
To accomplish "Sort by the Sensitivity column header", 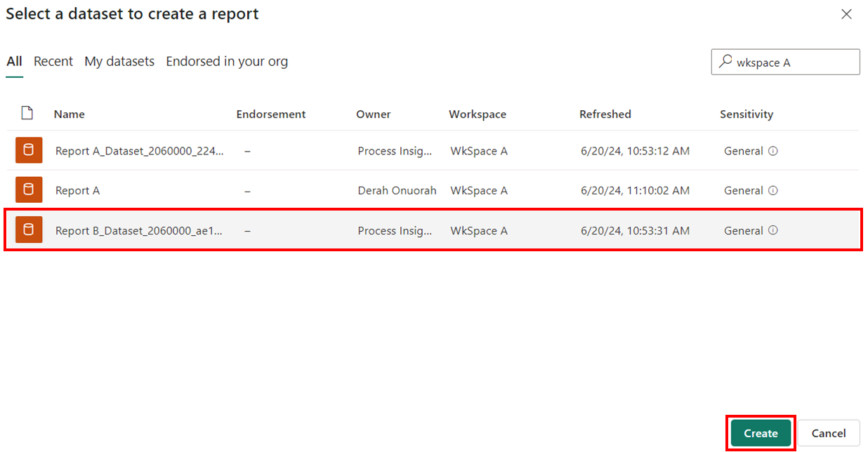I will coord(747,114).
